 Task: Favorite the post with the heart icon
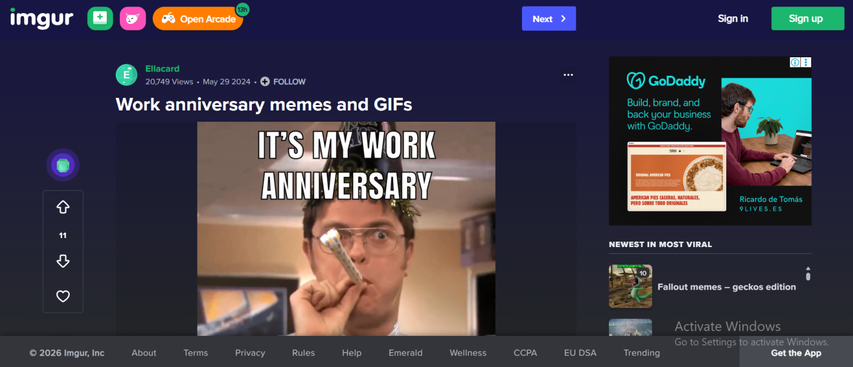point(63,296)
